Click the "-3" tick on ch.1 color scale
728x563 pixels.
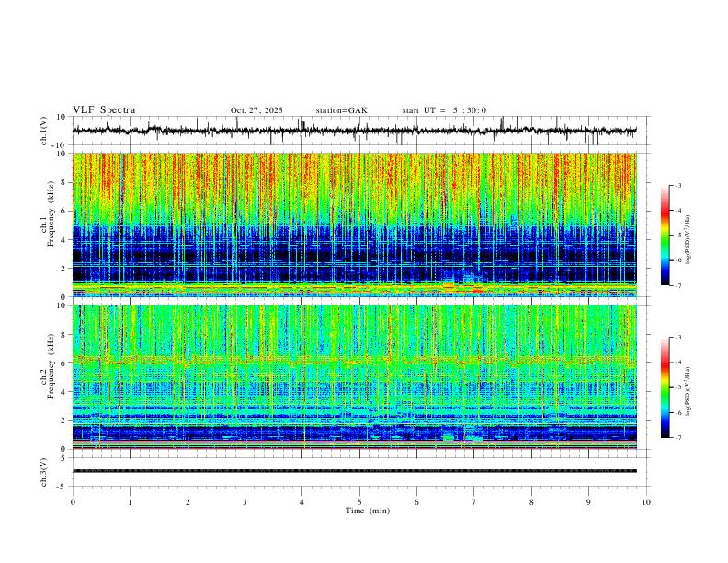(677, 185)
